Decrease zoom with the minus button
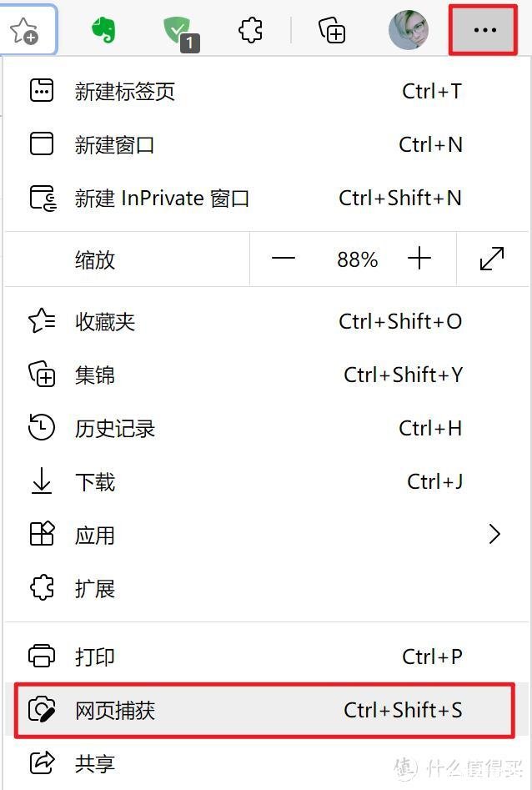532x790 pixels. 284,259
